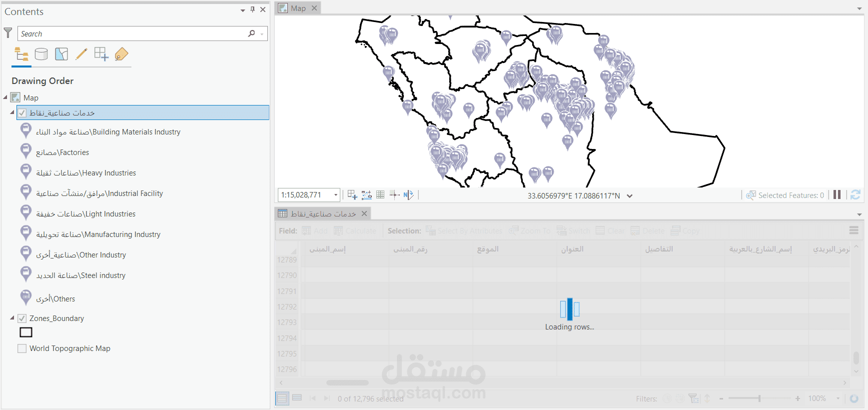The width and height of the screenshot is (868, 410).
Task: Show only selected records in the table
Action: tap(297, 398)
